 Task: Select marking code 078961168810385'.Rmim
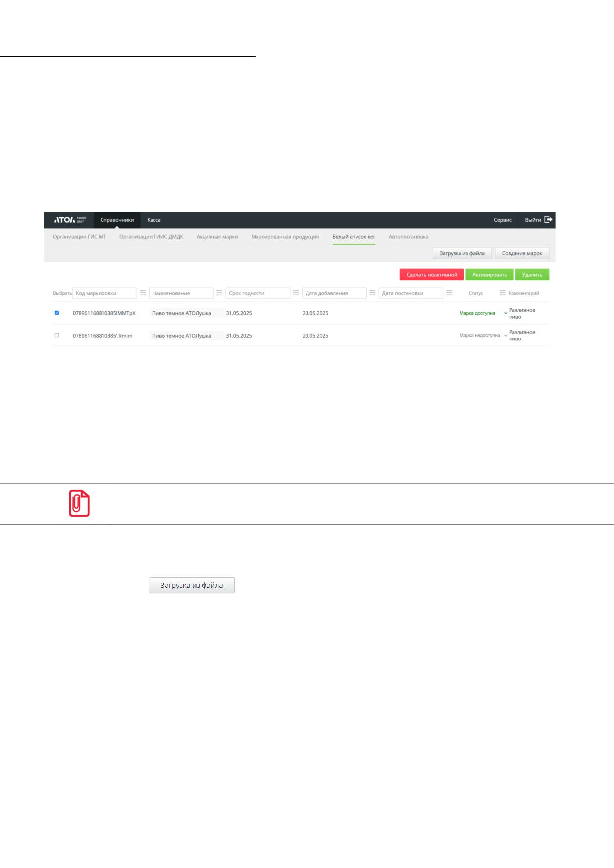click(102, 336)
